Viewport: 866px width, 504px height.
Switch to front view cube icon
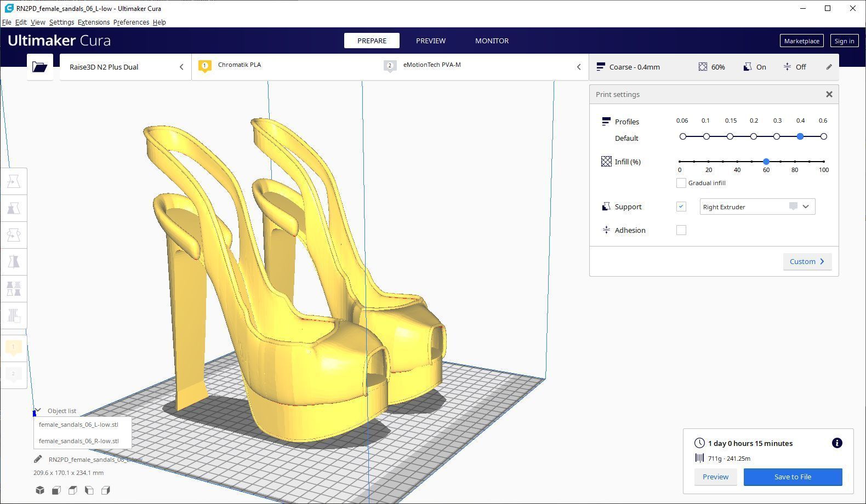pyautogui.click(x=56, y=490)
